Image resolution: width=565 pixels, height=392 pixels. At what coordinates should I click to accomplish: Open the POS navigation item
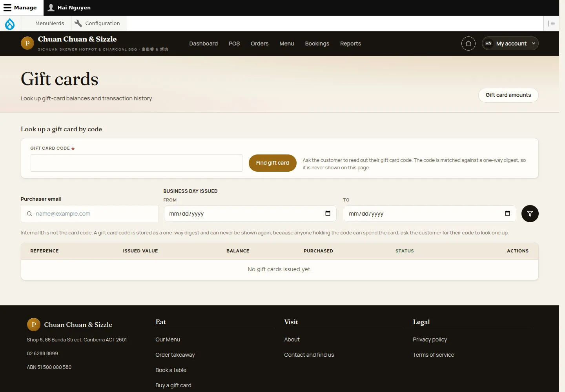pyautogui.click(x=234, y=44)
